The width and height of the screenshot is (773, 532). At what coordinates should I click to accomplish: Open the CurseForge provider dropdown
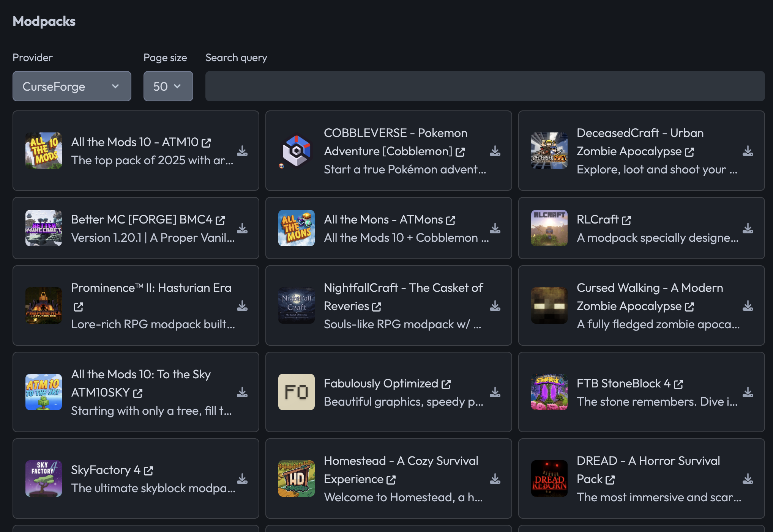coord(72,86)
